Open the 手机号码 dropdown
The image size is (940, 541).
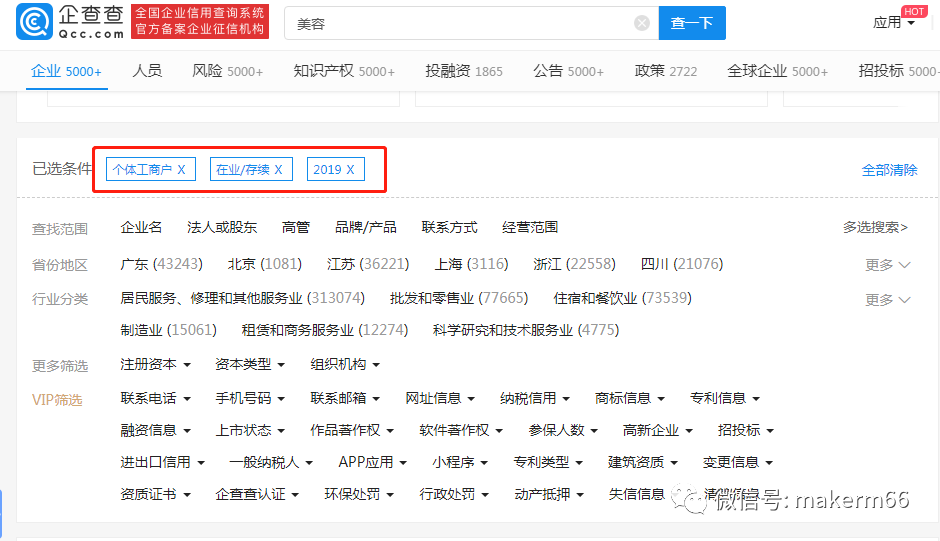(x=250, y=398)
